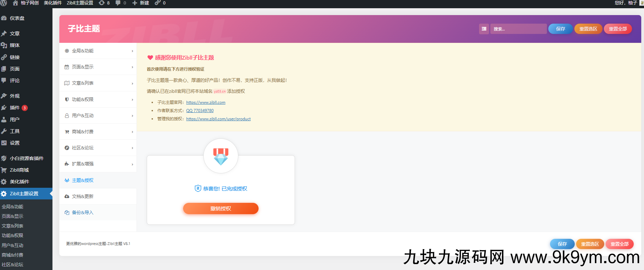The width and height of the screenshot is (644, 270).
Task: Open sidebar submenu 用户&互动
Action: 13,245
